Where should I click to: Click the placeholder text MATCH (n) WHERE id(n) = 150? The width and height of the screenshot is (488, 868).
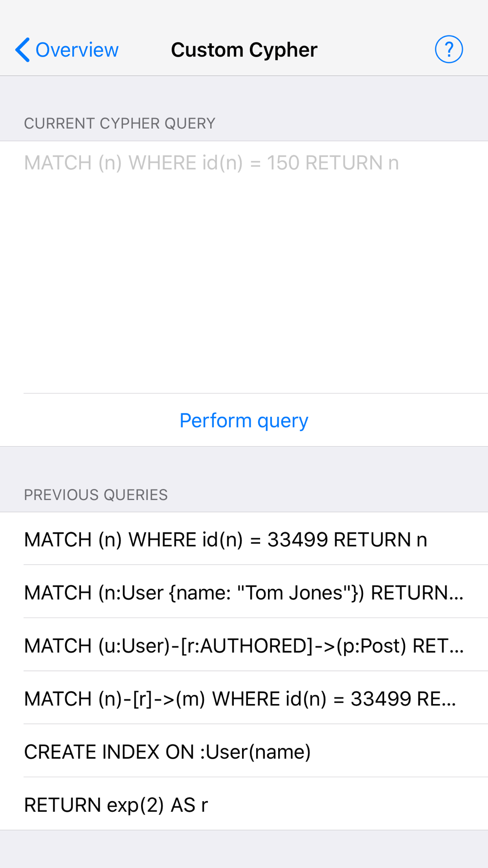pos(211,163)
